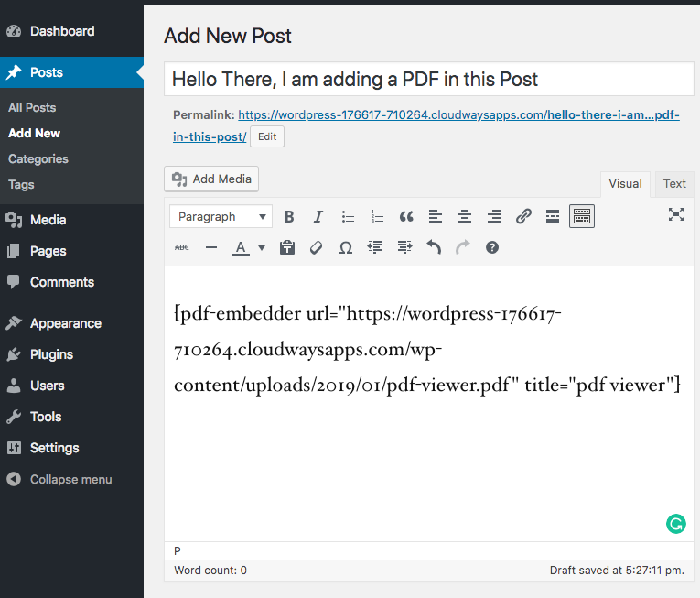This screenshot has width=700, height=598.
Task: Increase paragraph indent
Action: (x=404, y=247)
